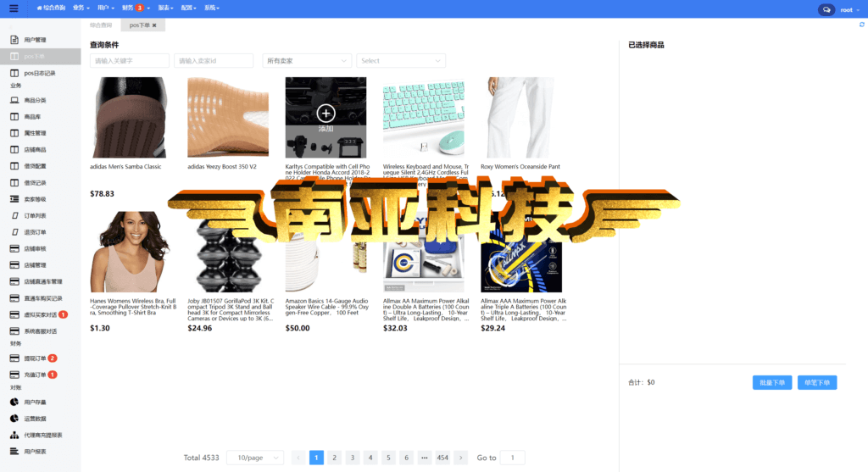
Task: Click the 单笔下单 button
Action: coord(817,382)
